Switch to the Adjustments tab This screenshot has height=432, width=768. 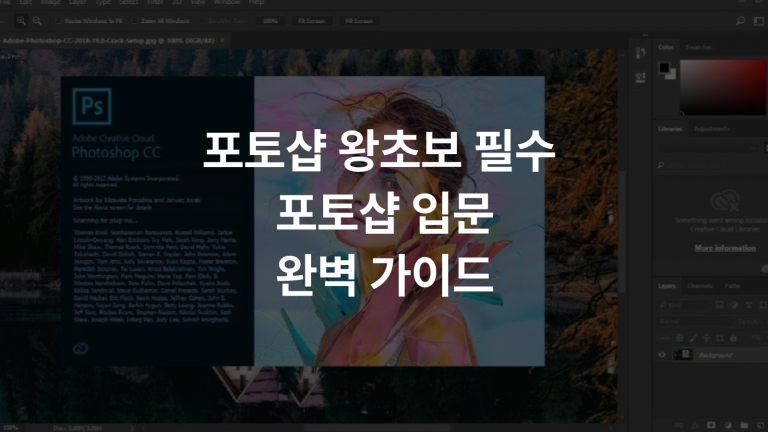pyautogui.click(x=712, y=129)
